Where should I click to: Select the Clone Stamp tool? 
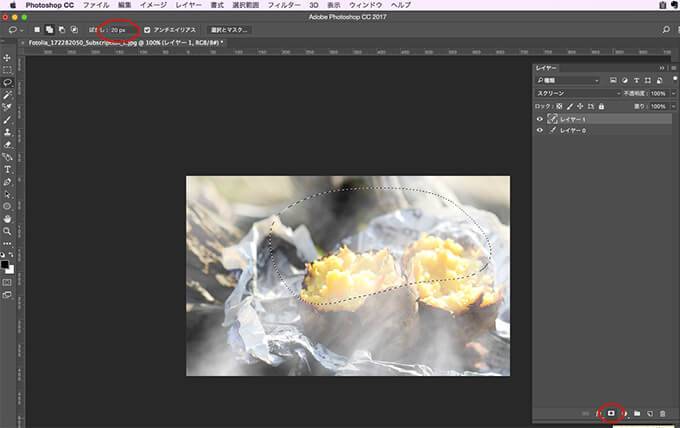(7, 132)
